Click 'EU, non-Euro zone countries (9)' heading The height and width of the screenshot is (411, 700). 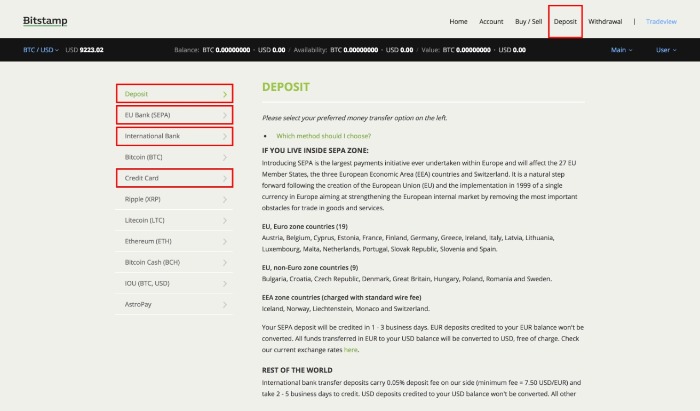coord(310,268)
